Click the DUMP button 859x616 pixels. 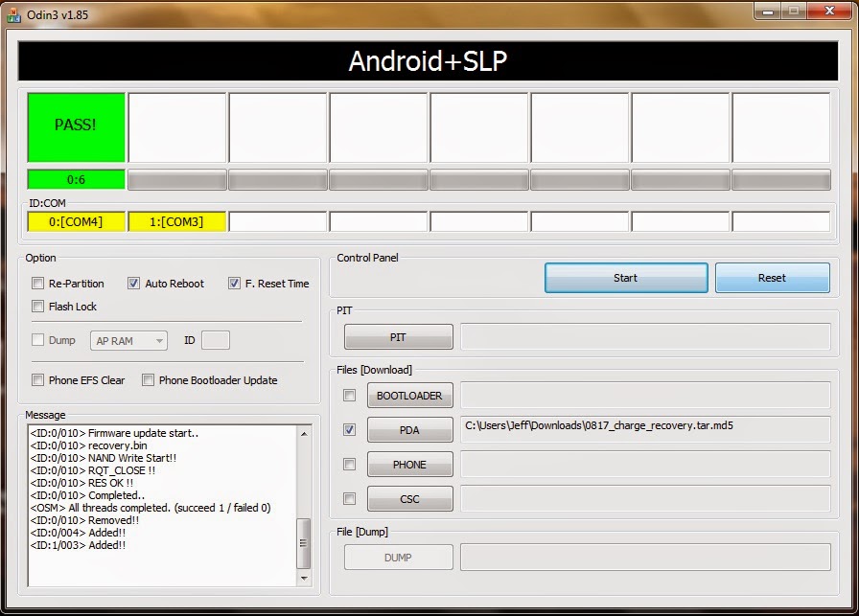click(398, 558)
